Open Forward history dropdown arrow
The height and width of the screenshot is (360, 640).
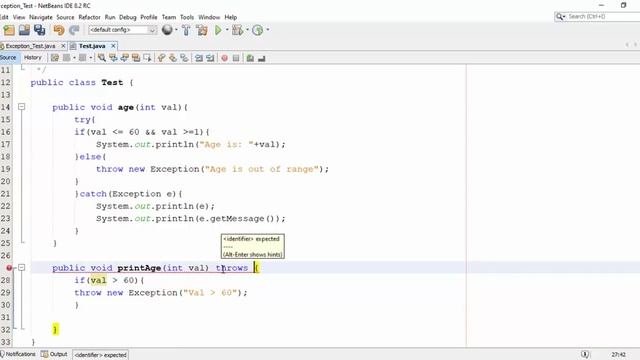91,58
